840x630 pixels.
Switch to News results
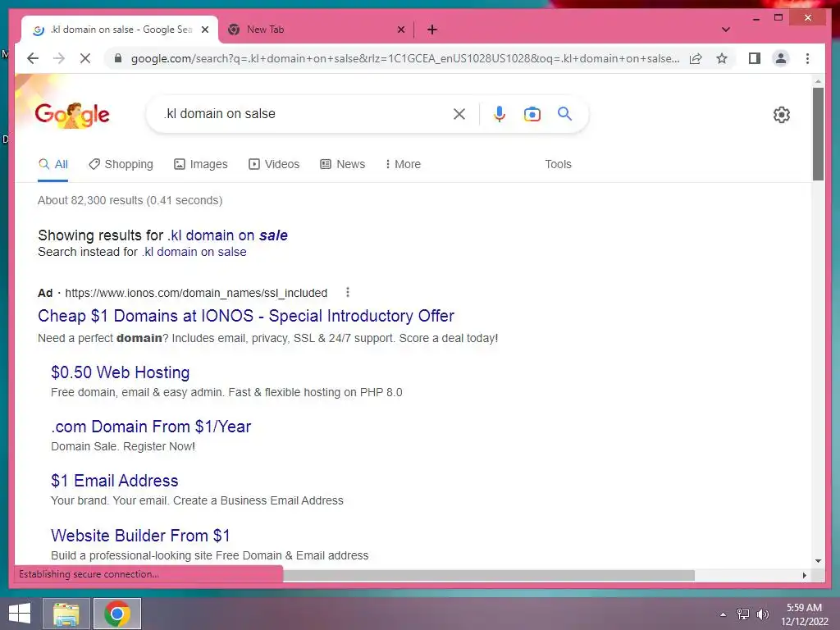(342, 164)
